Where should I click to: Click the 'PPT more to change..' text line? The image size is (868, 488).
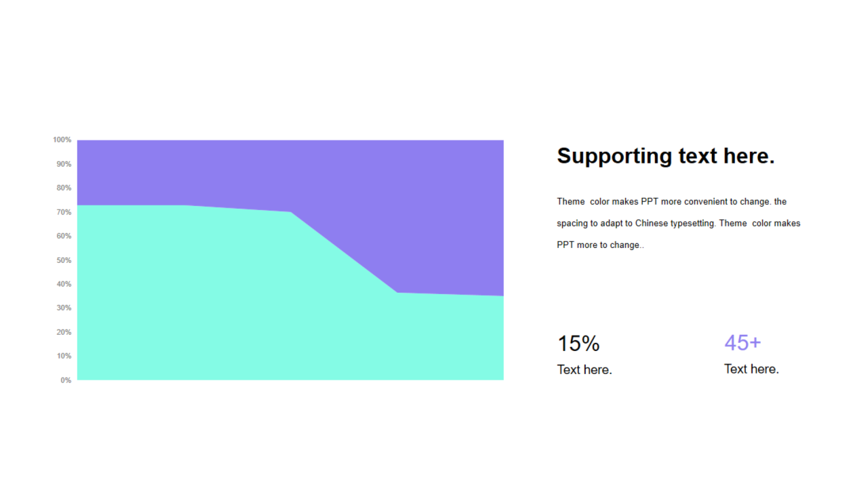pyautogui.click(x=600, y=245)
